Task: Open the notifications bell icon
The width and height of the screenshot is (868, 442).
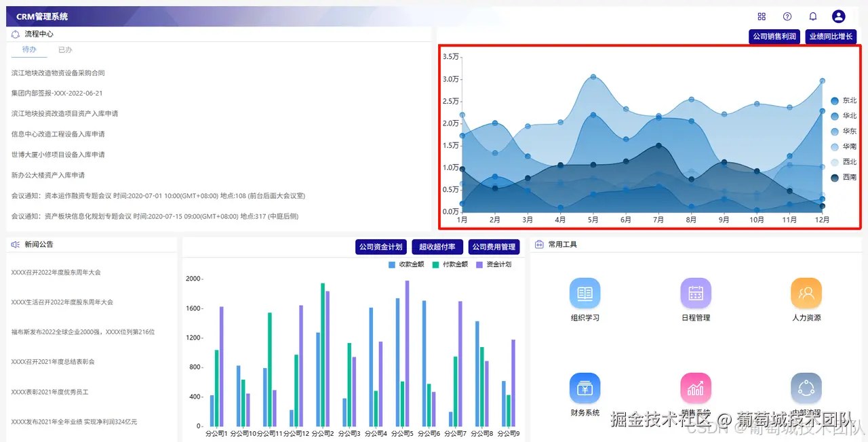Action: [x=812, y=16]
